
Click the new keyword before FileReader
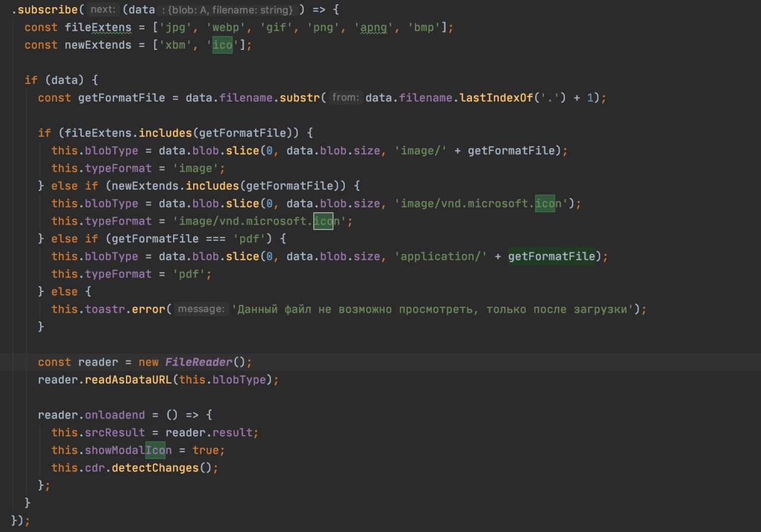tap(149, 362)
